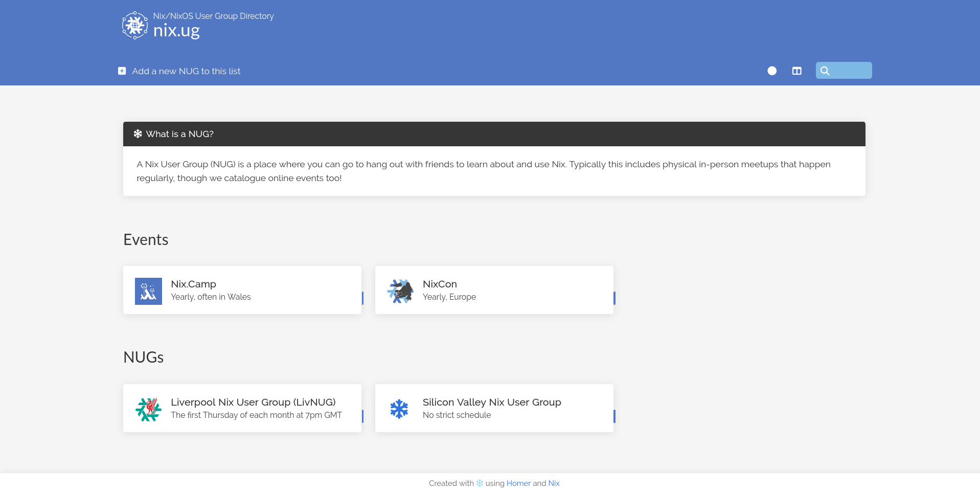Click the nix.ug site title text

[x=176, y=31]
